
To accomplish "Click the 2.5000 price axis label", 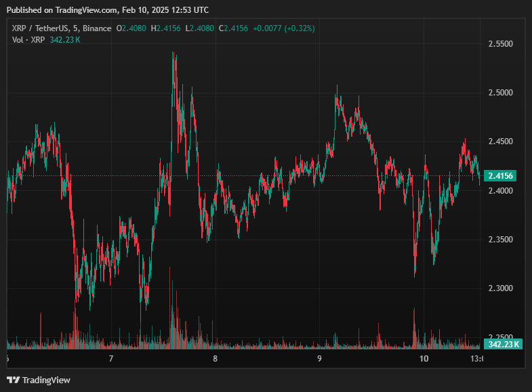I will [500, 93].
